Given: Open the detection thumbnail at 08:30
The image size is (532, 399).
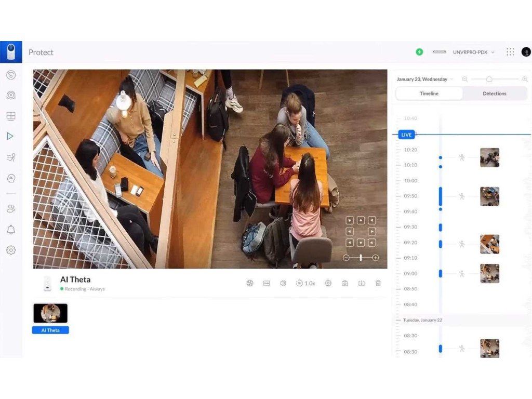Looking at the screenshot, I should pos(489,348).
